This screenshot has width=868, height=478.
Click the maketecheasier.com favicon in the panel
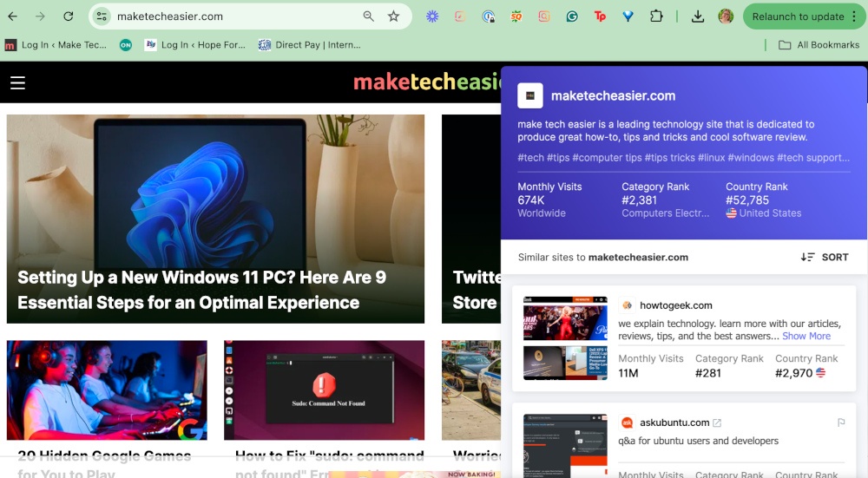click(x=529, y=95)
